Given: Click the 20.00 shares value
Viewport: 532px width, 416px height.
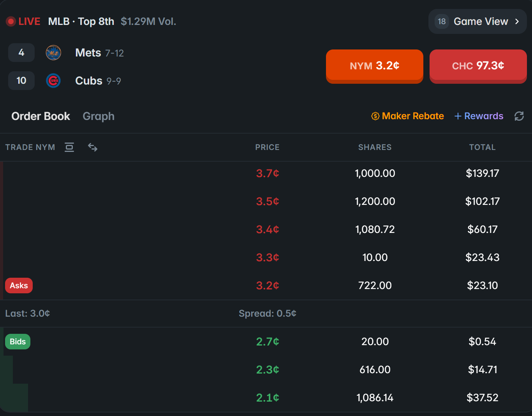Looking at the screenshot, I should [x=375, y=342].
